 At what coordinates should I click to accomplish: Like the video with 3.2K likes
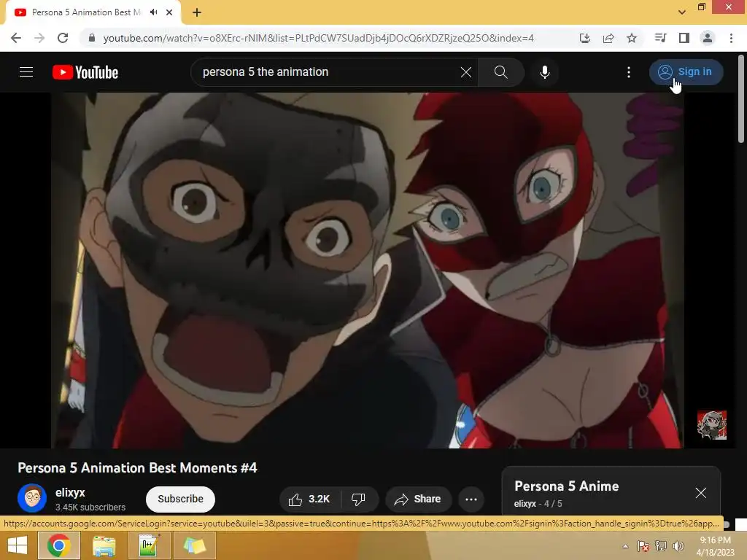[309, 499]
